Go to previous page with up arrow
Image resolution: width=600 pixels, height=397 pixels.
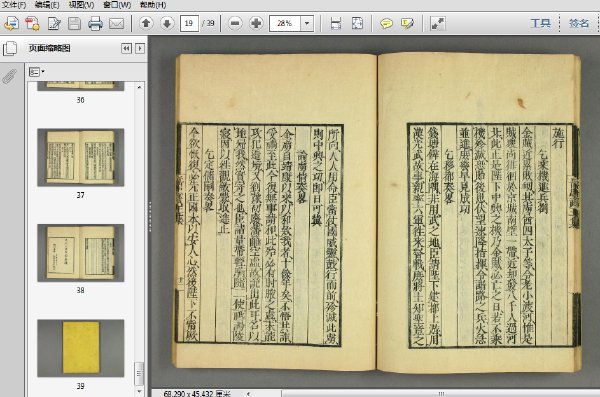(146, 24)
